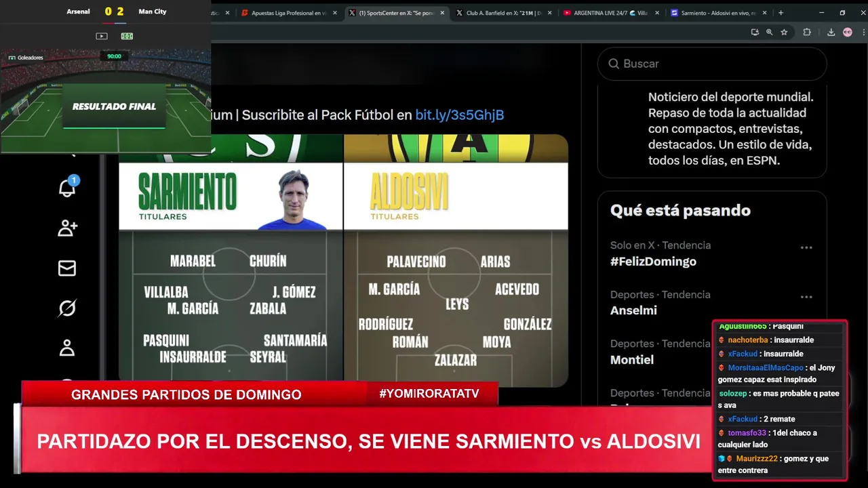868x488 pixels.
Task: Bookmark this page with the star icon
Action: click(784, 32)
